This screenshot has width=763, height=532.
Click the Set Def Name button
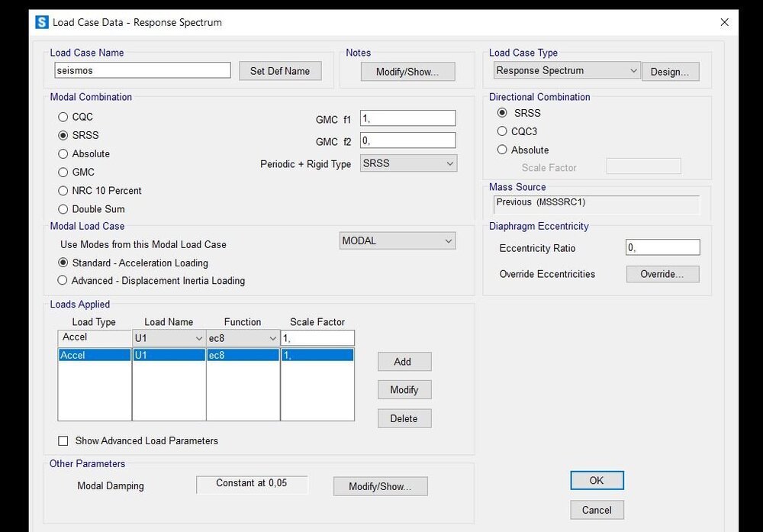pyautogui.click(x=280, y=71)
